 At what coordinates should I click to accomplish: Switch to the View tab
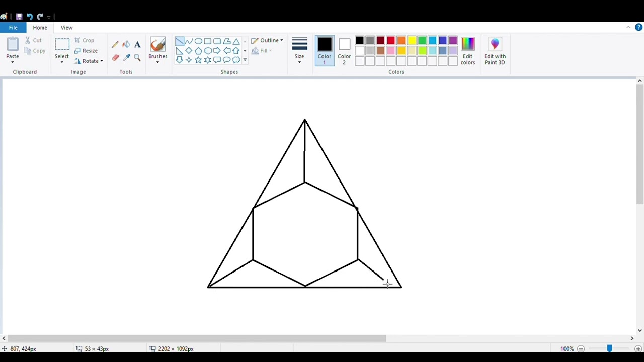click(66, 28)
